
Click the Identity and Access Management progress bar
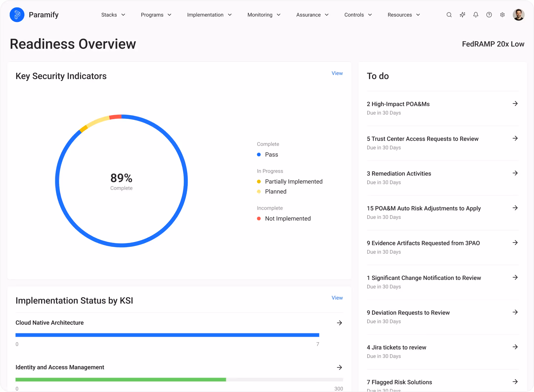(179, 380)
